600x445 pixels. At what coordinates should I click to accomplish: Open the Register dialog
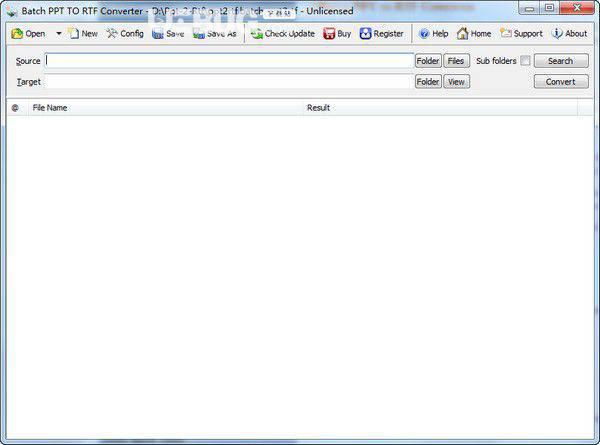point(382,34)
